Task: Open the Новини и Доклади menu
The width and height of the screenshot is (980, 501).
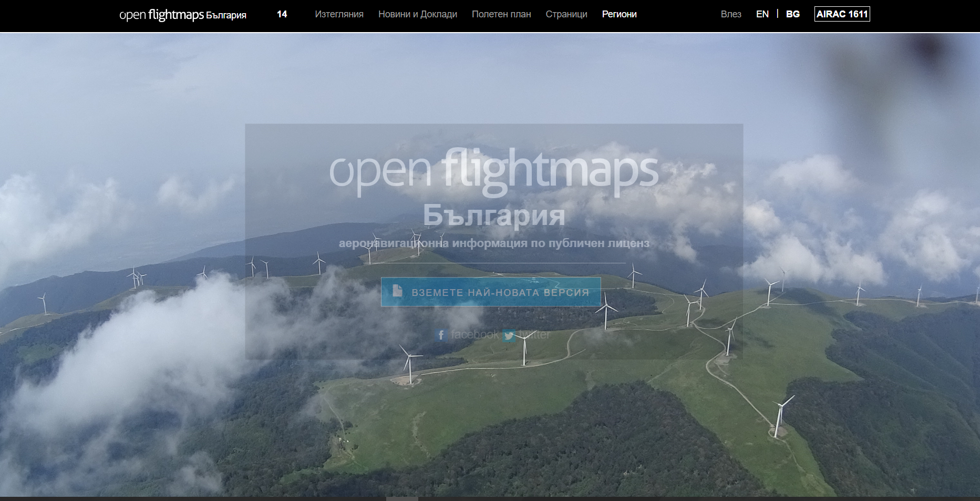Action: click(x=417, y=14)
